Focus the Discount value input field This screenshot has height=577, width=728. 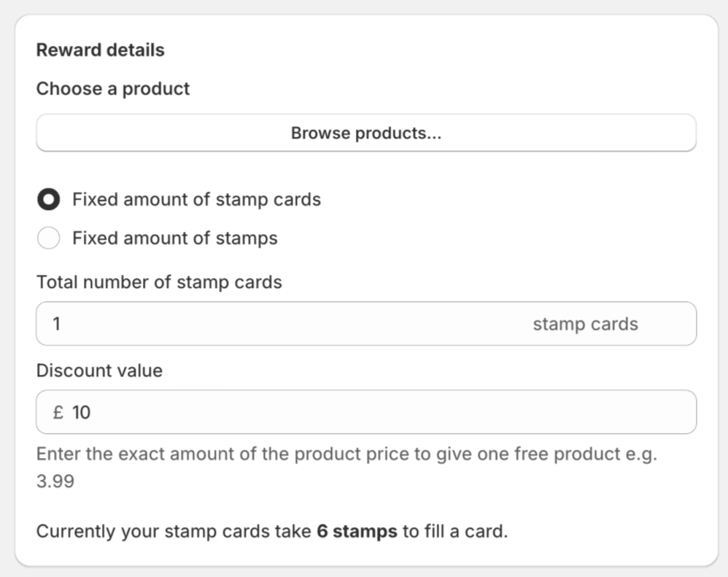pos(366,411)
